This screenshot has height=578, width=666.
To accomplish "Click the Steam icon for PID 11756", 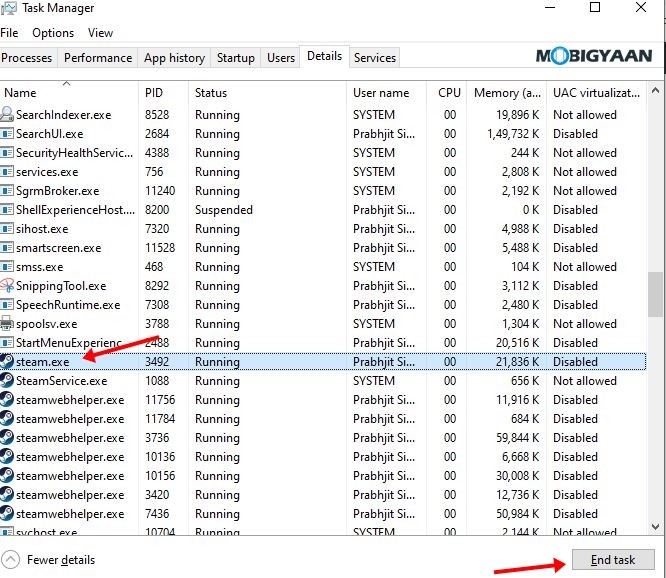I will (x=7, y=400).
